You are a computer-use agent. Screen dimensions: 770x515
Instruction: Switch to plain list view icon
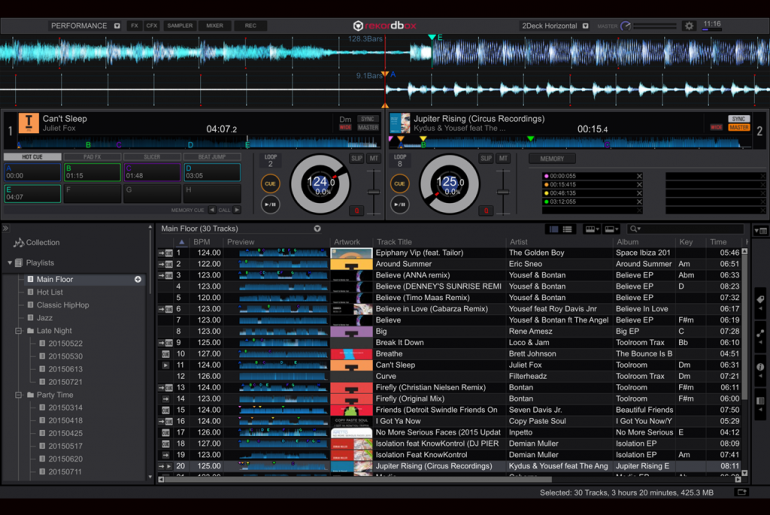point(567,229)
